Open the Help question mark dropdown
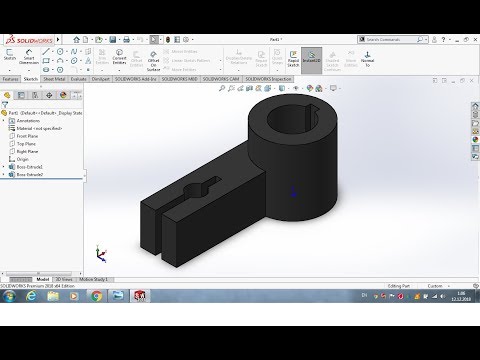 450,39
